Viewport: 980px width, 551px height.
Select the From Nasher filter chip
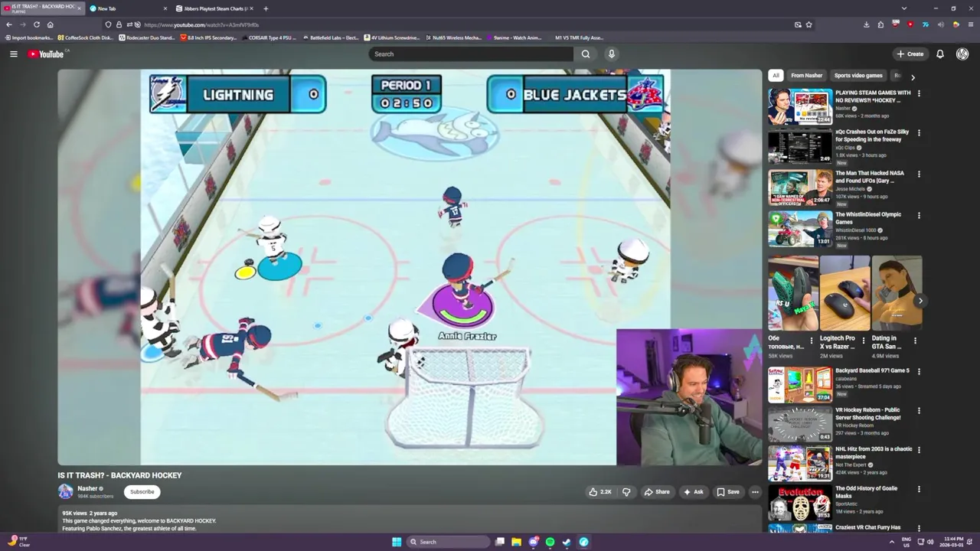tap(806, 76)
